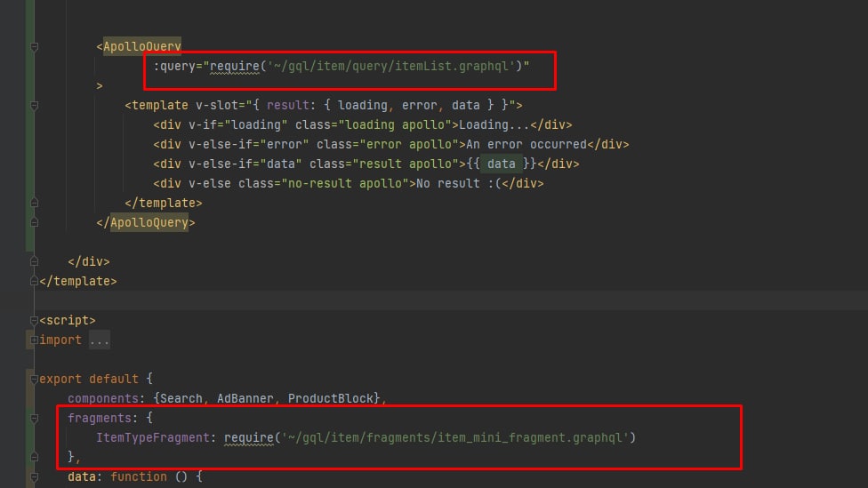This screenshot has height=488, width=868.
Task: Click 'An error occurred' text
Action: [x=526, y=144]
